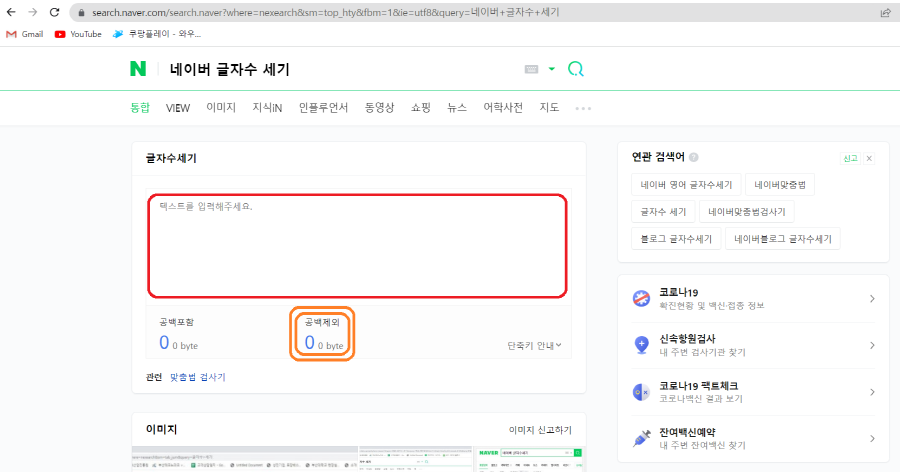Screen dimensions: 900x472
Task: Click the 이미지 section heading
Action: point(161,430)
